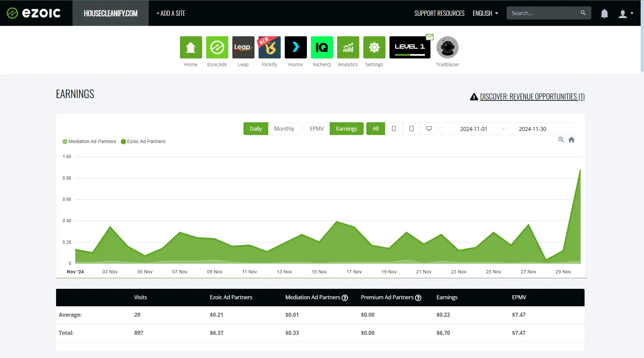Click the 17 Nov axis label
This screenshot has width=644, height=358.
tap(354, 272)
